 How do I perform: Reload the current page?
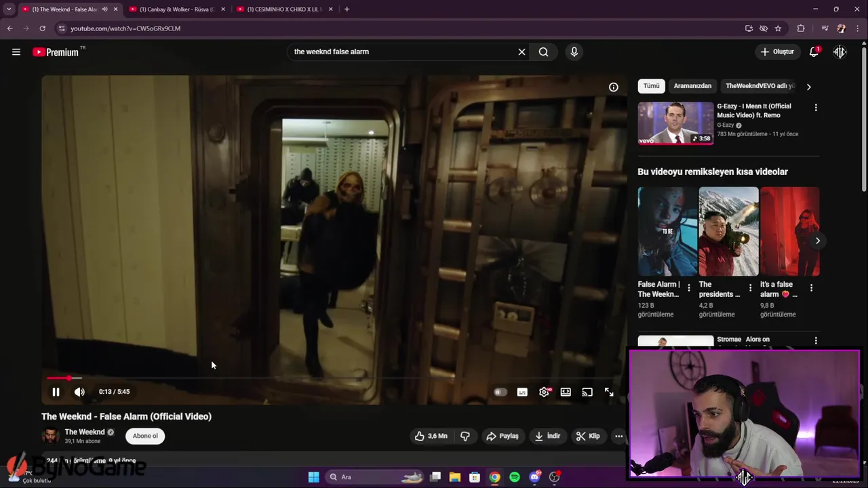point(42,28)
